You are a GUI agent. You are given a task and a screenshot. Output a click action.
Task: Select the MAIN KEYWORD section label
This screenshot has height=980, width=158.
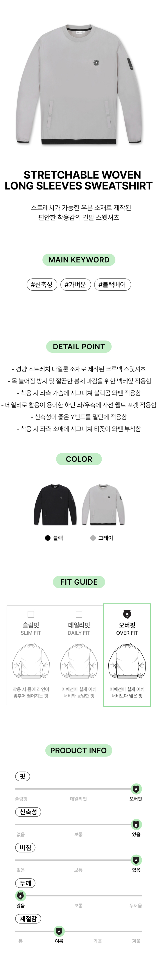click(79, 260)
